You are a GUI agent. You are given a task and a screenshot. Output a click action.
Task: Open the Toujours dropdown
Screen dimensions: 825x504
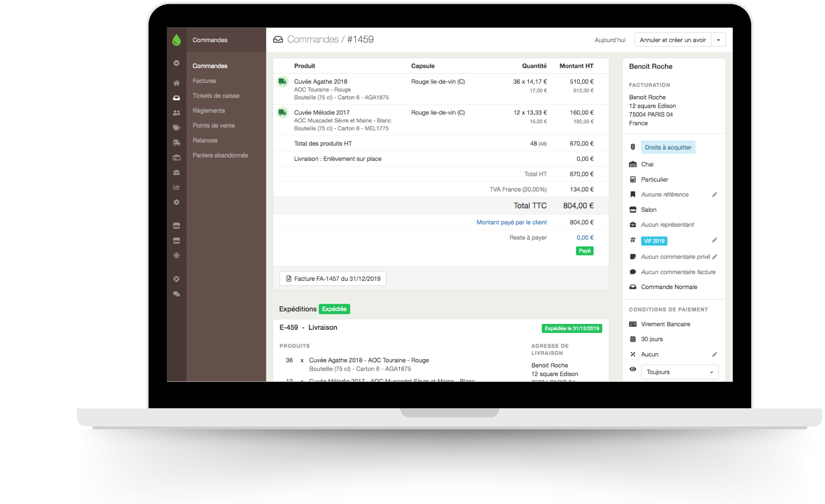[680, 372]
